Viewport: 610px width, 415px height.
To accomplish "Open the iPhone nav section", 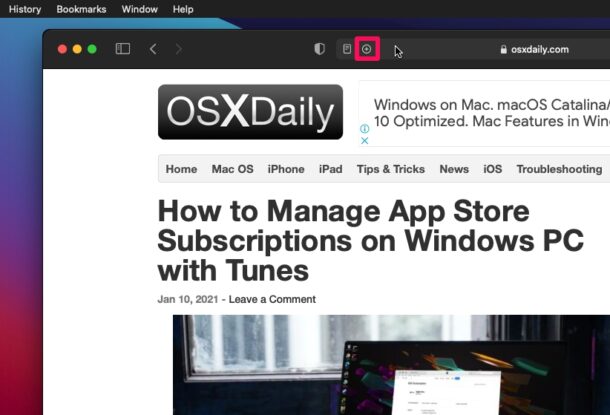I will coord(286,169).
